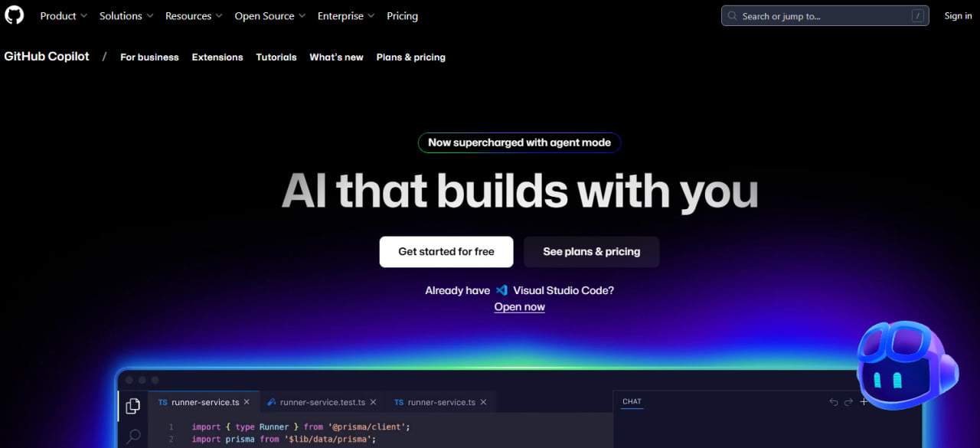
Task: Open the For business tab
Action: click(149, 57)
